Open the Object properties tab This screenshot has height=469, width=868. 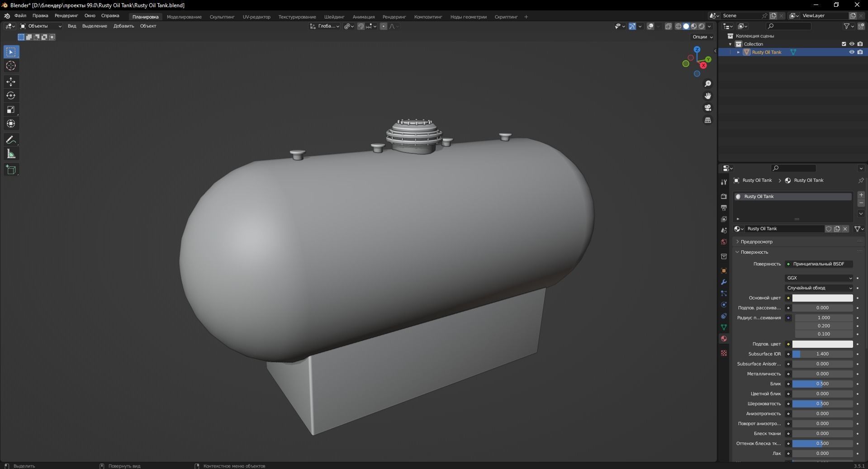tap(724, 270)
